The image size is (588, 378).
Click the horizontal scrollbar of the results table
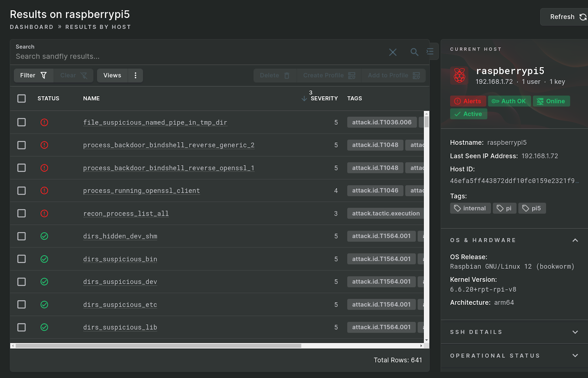159,346
